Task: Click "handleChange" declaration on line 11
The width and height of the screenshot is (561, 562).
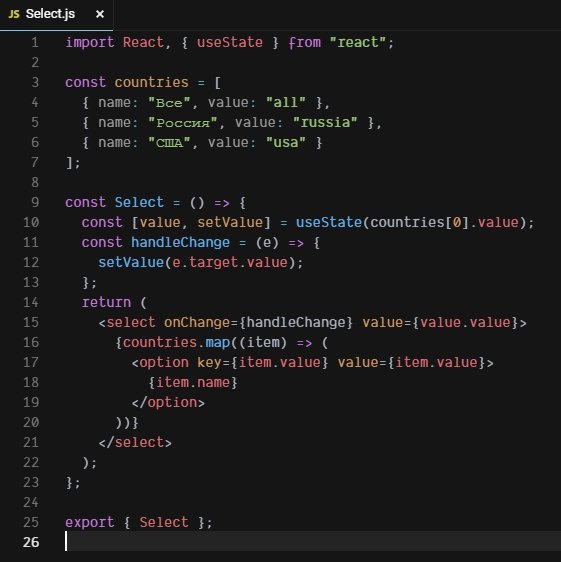Action: tap(180, 243)
